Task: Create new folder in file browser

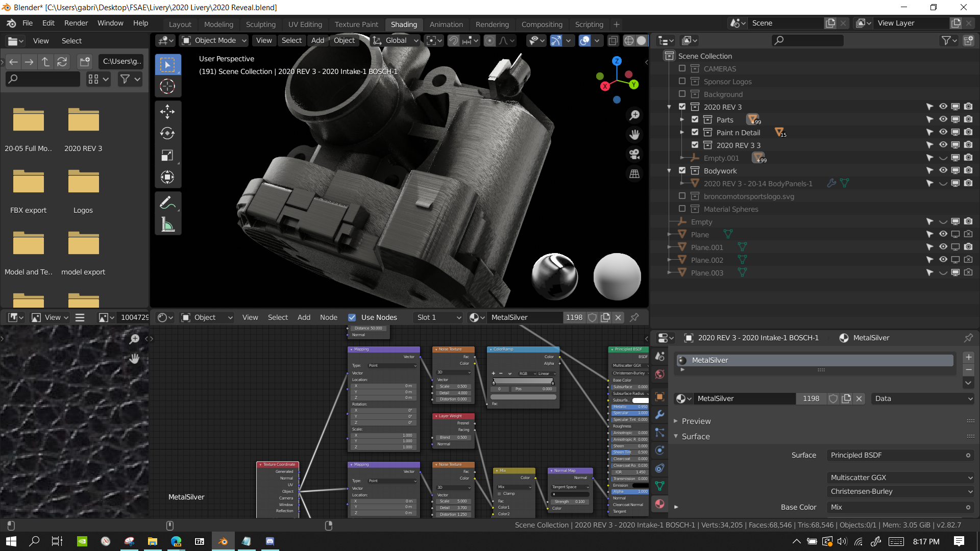Action: coord(85,62)
